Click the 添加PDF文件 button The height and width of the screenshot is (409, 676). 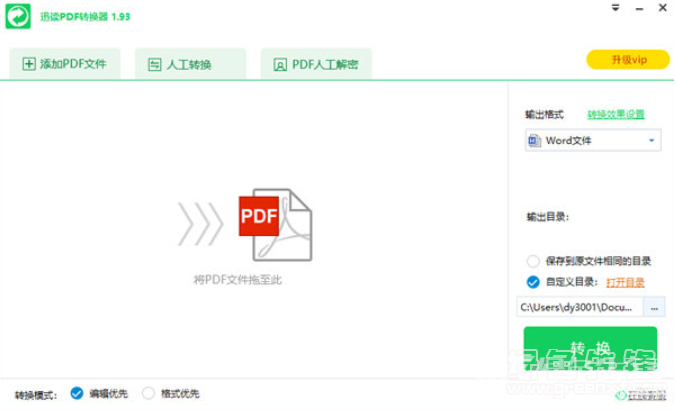click(x=65, y=64)
